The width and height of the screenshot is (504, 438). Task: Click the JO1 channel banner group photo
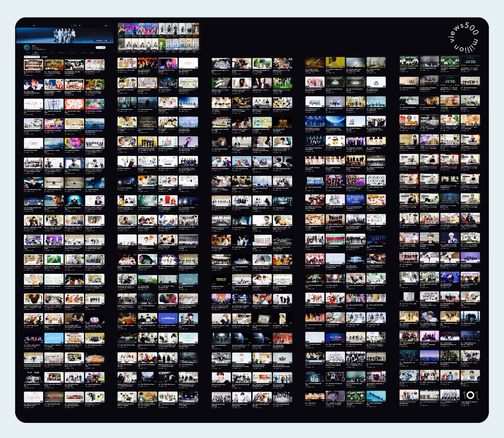tap(64, 36)
